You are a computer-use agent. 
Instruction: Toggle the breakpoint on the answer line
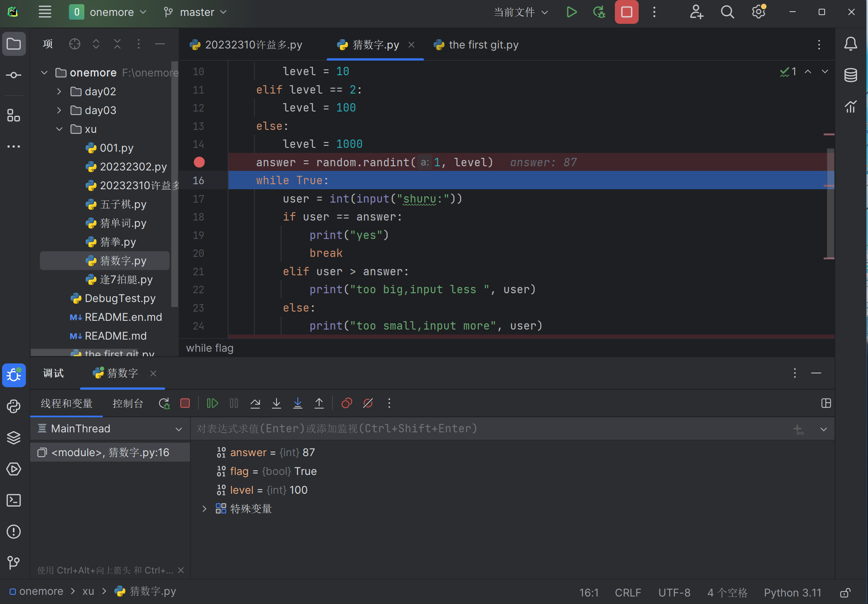(x=199, y=162)
